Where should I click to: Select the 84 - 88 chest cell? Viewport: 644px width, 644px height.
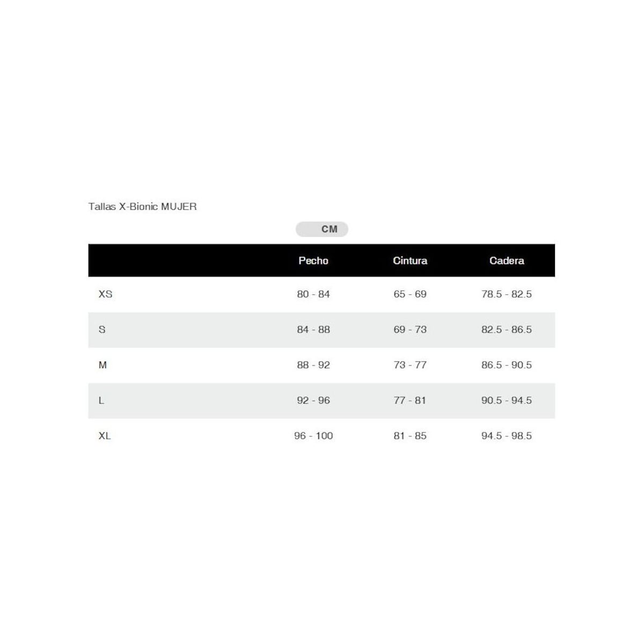313,330
